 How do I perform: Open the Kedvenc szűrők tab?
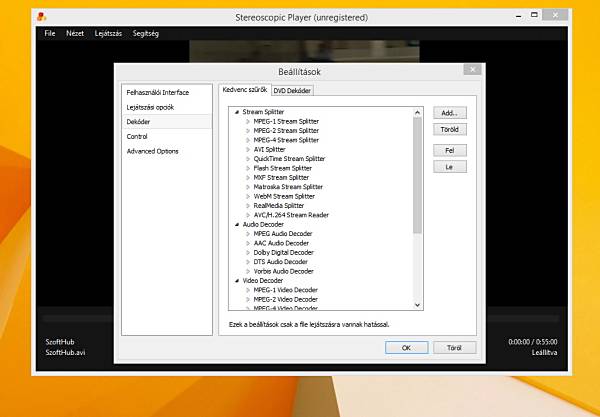pos(245,90)
